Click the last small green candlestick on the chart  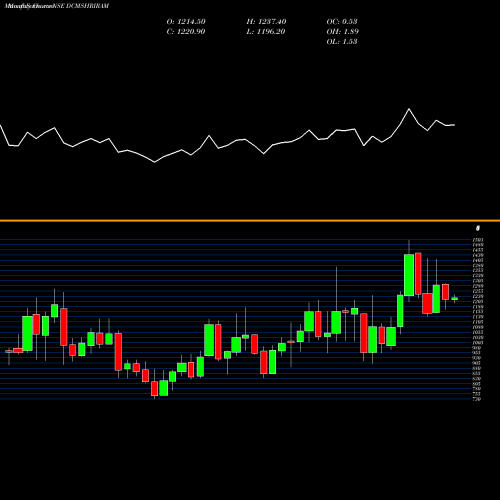[455, 299]
